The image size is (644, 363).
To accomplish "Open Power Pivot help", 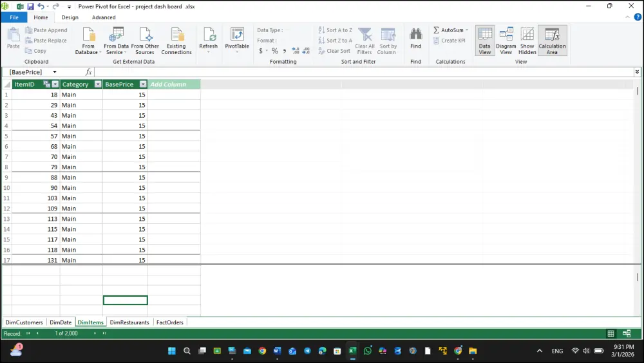I will 638,17.
